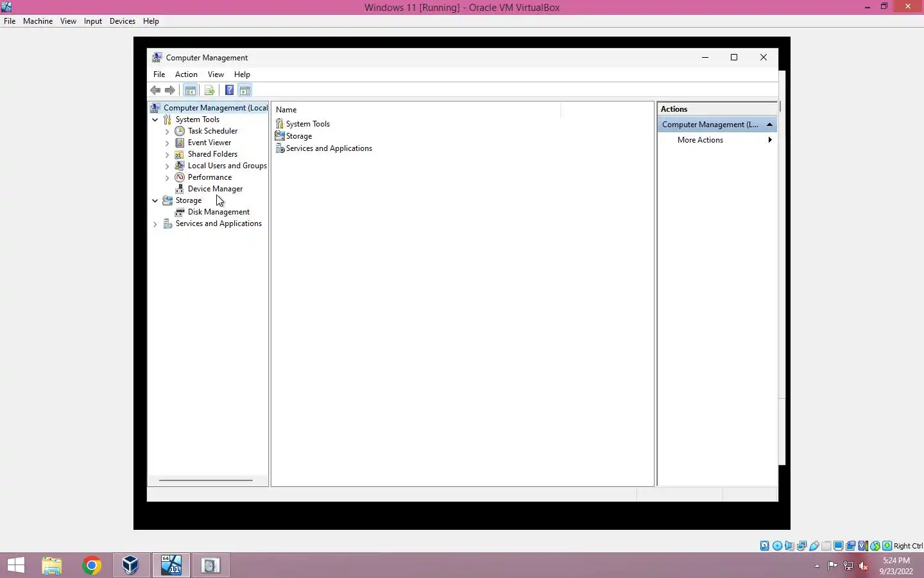The image size is (924, 578).
Task: Select Event Viewer in the tree
Action: 209,143
